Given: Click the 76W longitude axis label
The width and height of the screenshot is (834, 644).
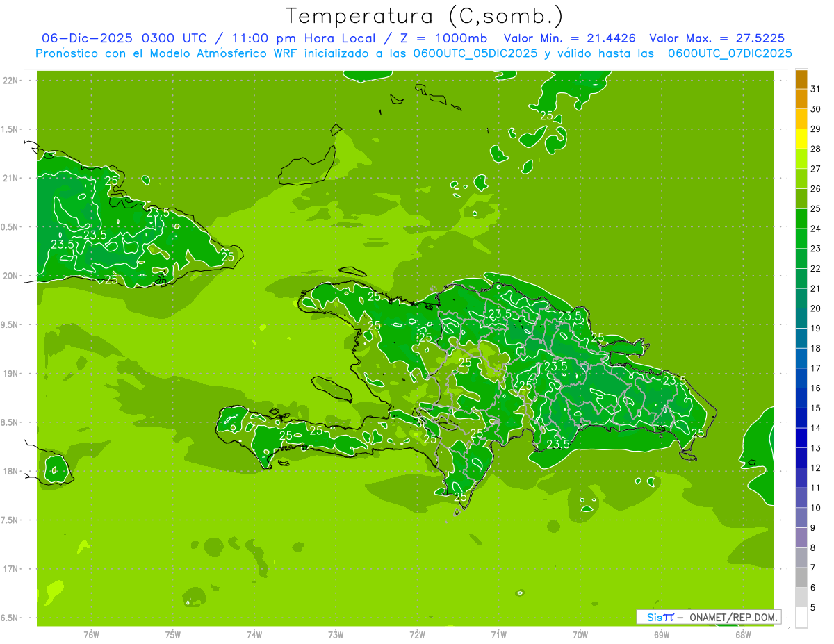Looking at the screenshot, I should [91, 634].
